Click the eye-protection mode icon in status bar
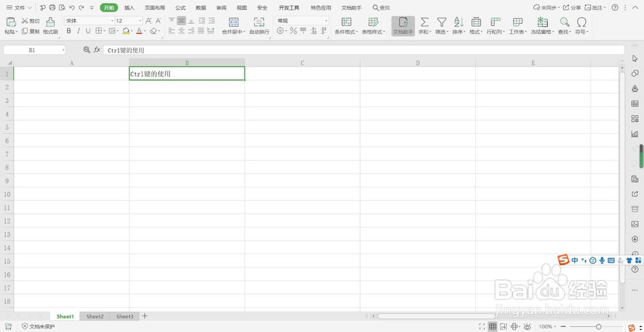644x332 pixels. (527, 327)
